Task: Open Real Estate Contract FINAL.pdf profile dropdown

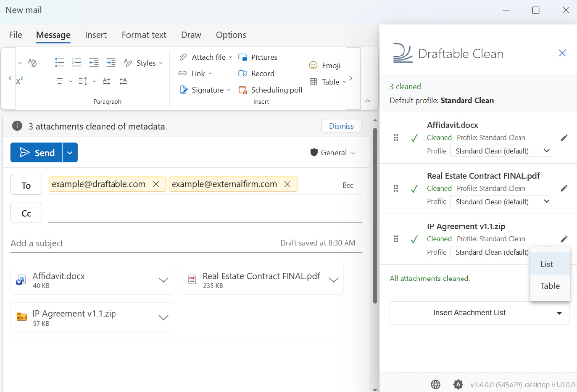Action: tap(501, 202)
